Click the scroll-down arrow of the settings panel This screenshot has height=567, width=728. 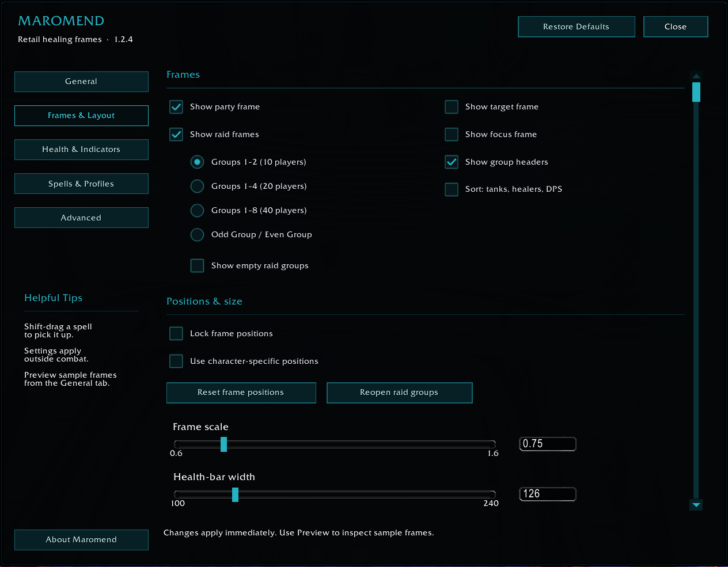[x=696, y=505]
